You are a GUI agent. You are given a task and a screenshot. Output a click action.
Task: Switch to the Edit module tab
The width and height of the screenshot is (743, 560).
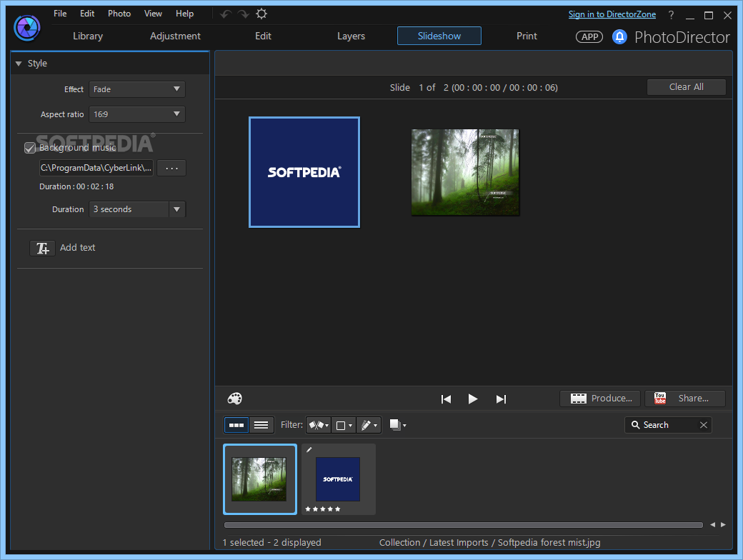coord(263,36)
